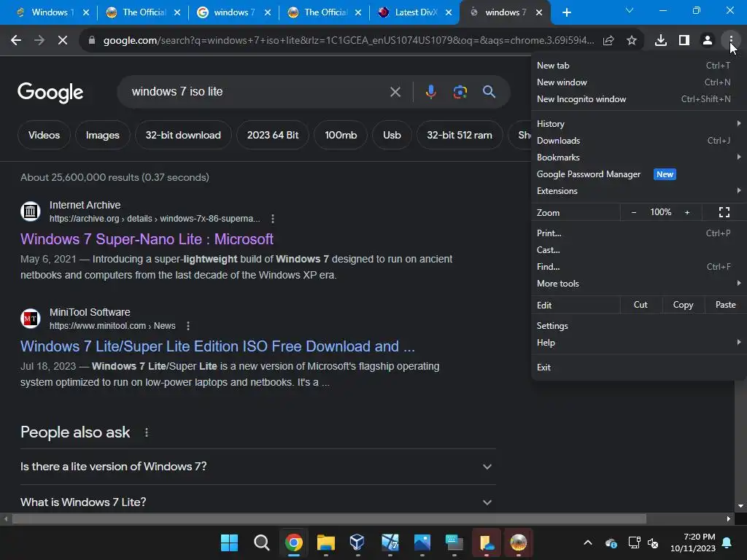
Task: Expand the Help submenu
Action: coord(638,343)
